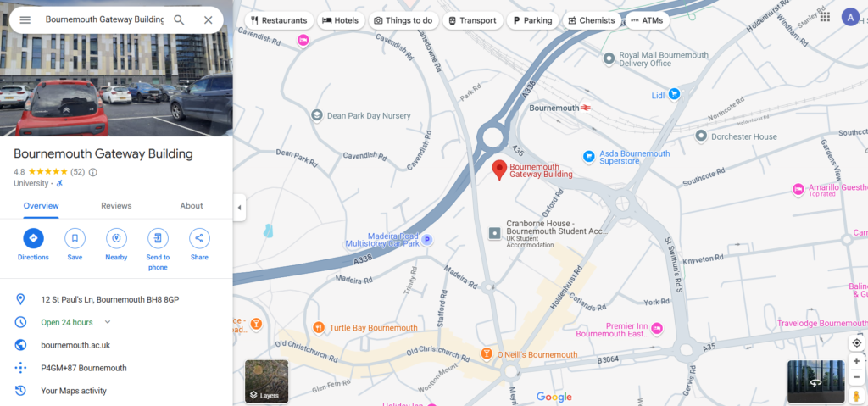This screenshot has height=406, width=868.
Task: Open the bournemouth.ac.uk website link
Action: (75, 345)
